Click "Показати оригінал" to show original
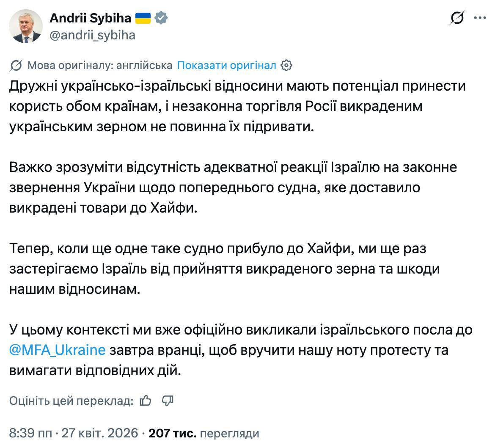Image resolution: width=495 pixels, height=448 pixels. pos(226,66)
